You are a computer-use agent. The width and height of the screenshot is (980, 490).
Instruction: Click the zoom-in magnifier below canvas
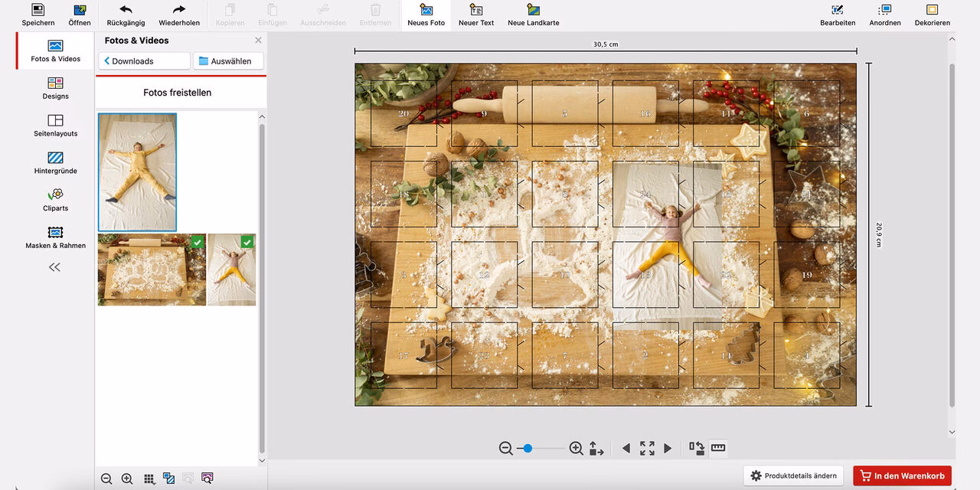[x=577, y=449]
